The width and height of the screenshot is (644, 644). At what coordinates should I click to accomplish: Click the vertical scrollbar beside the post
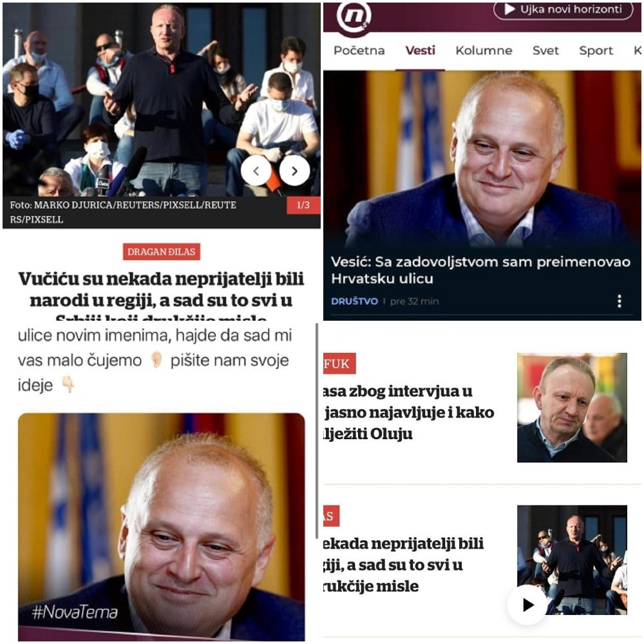(317, 431)
